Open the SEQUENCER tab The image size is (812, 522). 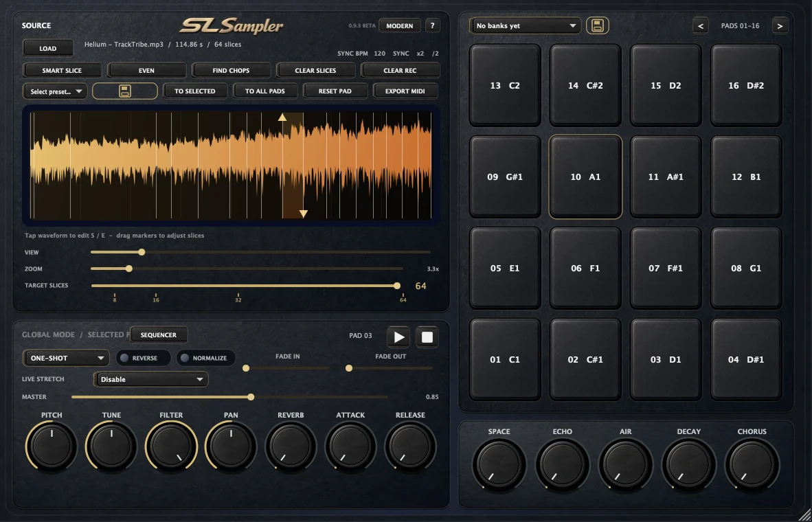(x=159, y=335)
